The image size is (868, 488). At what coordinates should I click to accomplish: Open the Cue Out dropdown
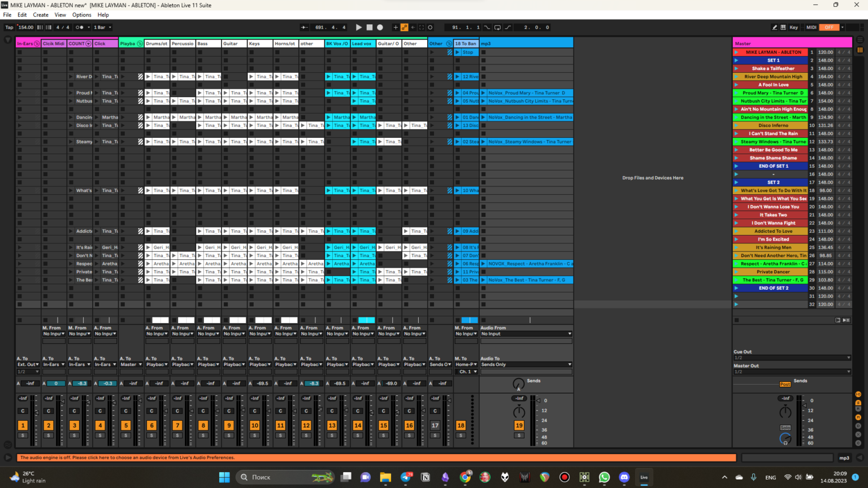point(792,358)
